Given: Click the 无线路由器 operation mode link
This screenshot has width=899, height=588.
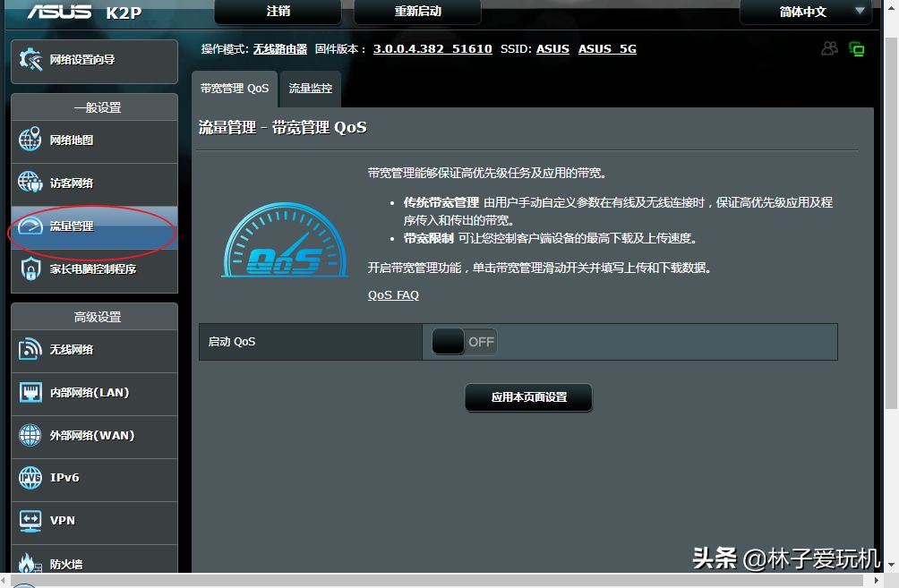Looking at the screenshot, I should click(280, 49).
